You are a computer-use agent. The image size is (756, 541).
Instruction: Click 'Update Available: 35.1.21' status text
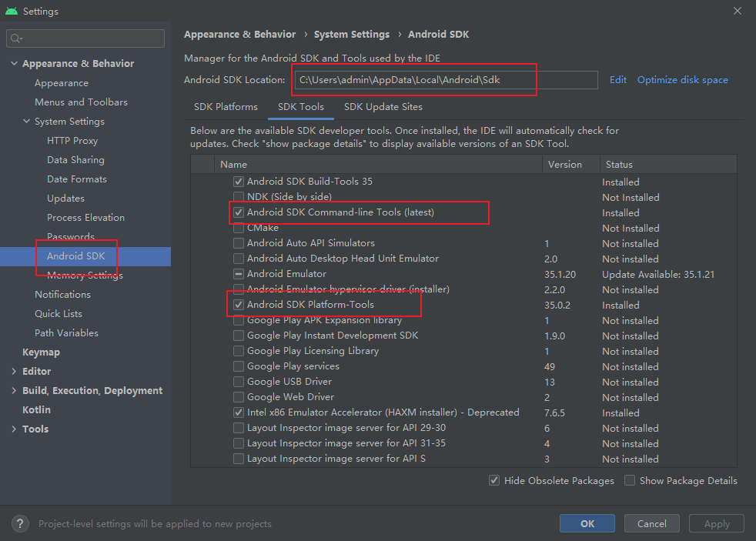(658, 275)
